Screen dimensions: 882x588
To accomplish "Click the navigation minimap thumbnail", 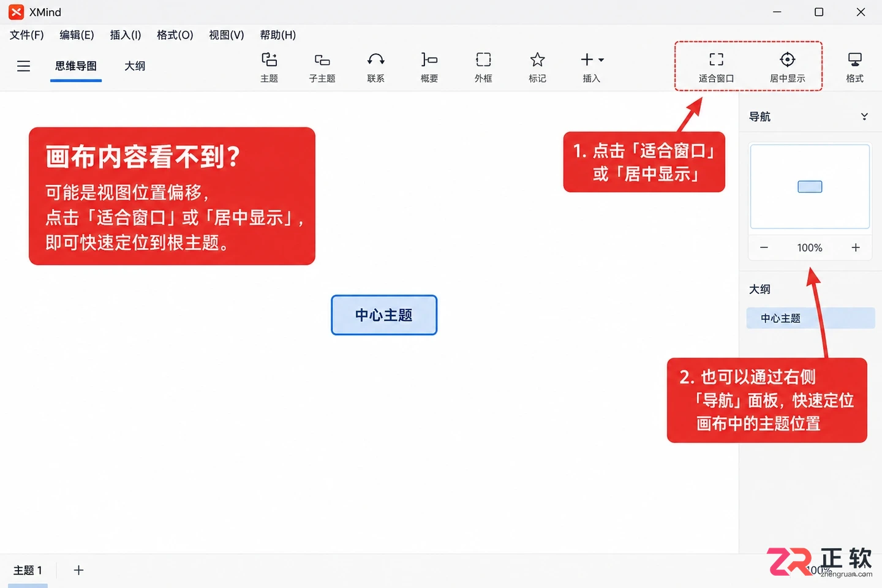I will [x=810, y=187].
